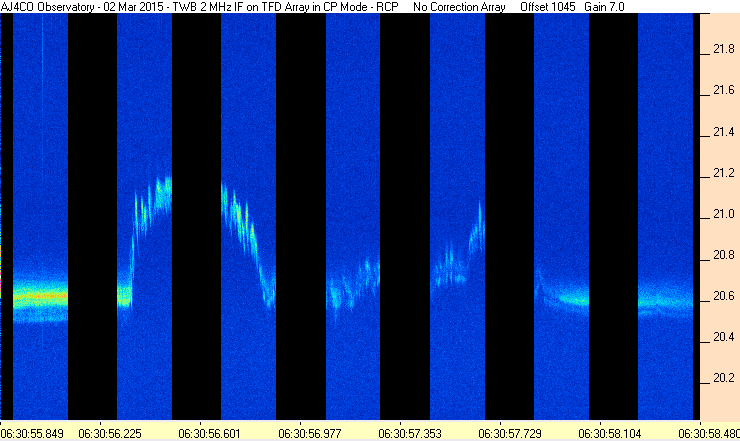Click the 20.8 frequency axis label
Screen dimensions: 740x441
click(723, 254)
